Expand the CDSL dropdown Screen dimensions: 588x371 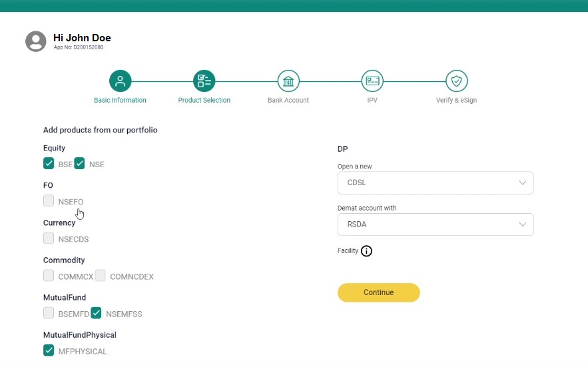point(436,183)
